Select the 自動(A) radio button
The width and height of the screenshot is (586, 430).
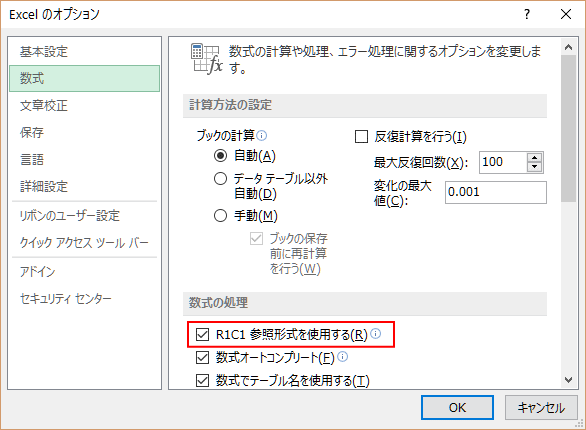pos(220,155)
